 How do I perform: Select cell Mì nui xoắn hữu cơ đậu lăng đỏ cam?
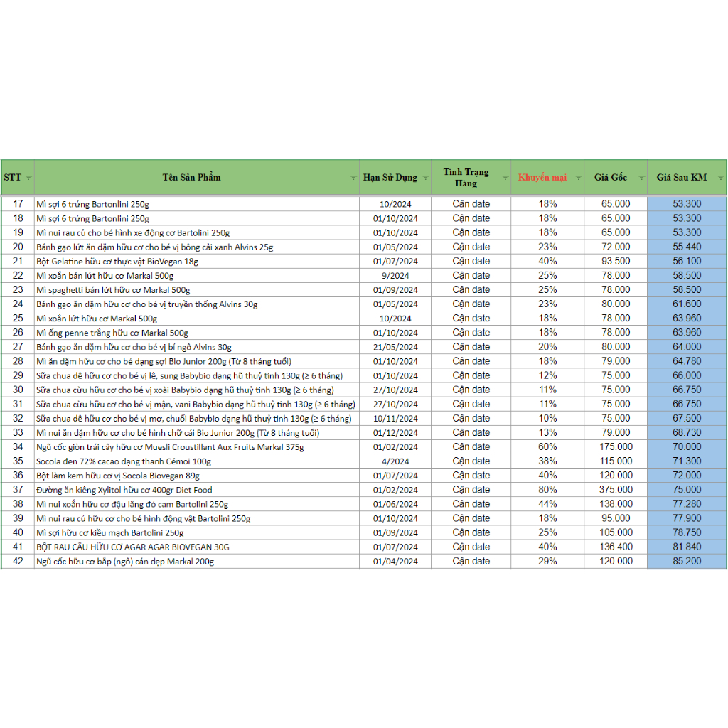pyautogui.click(x=196, y=504)
